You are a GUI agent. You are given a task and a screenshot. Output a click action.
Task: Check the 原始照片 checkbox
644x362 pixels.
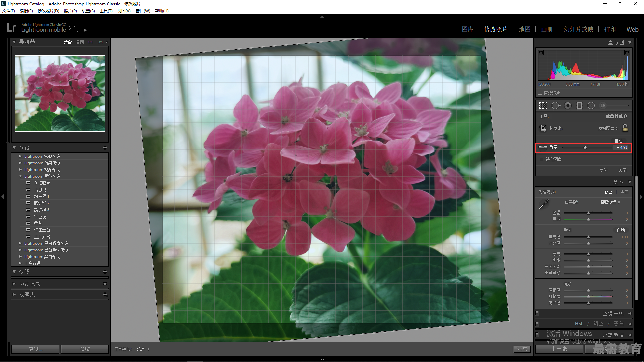(x=540, y=93)
